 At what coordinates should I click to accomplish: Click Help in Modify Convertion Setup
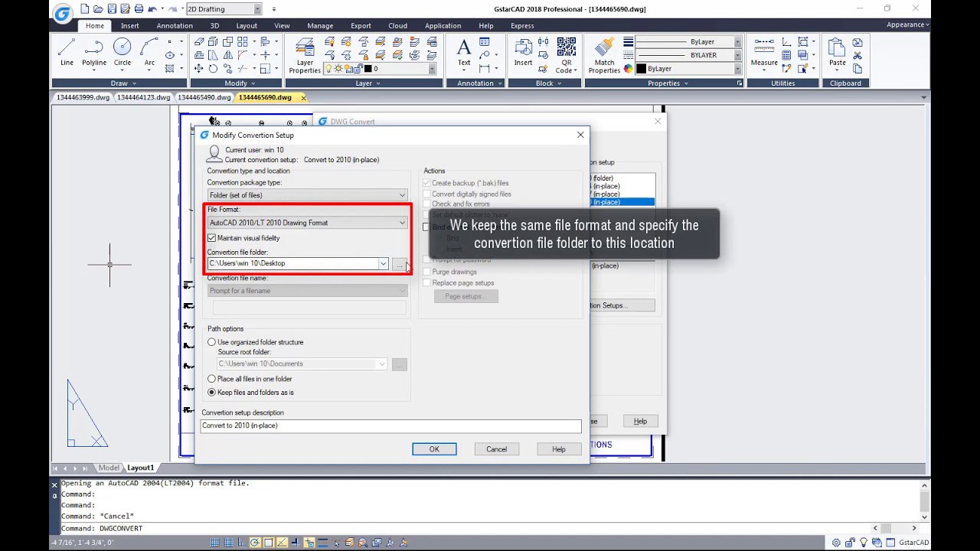point(559,449)
